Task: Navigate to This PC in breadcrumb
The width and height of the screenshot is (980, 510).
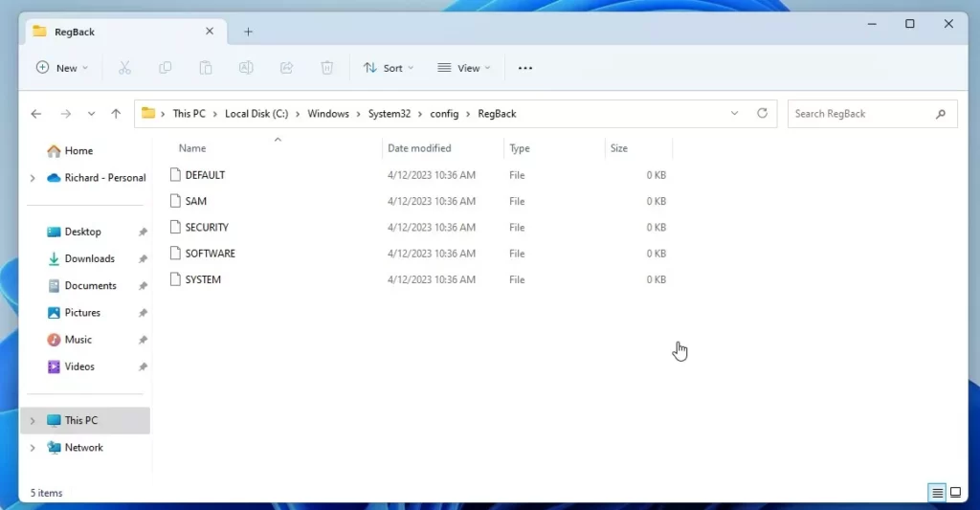Action: (189, 114)
